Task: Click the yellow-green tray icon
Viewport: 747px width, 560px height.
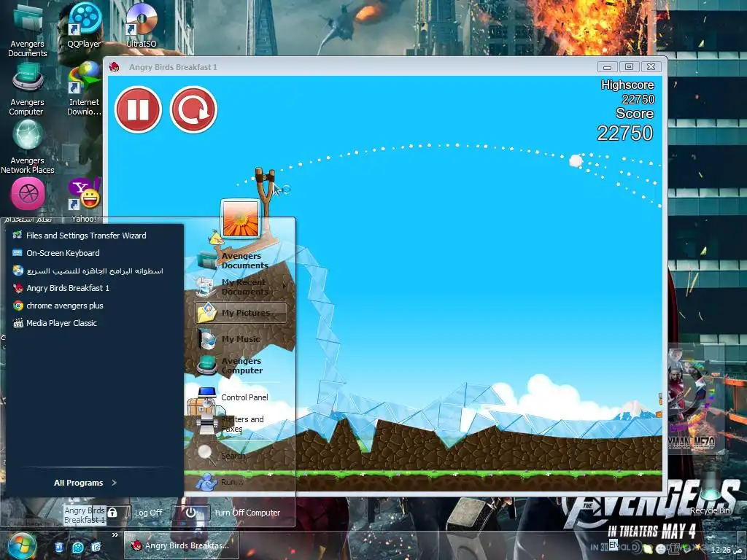Action: (x=647, y=548)
